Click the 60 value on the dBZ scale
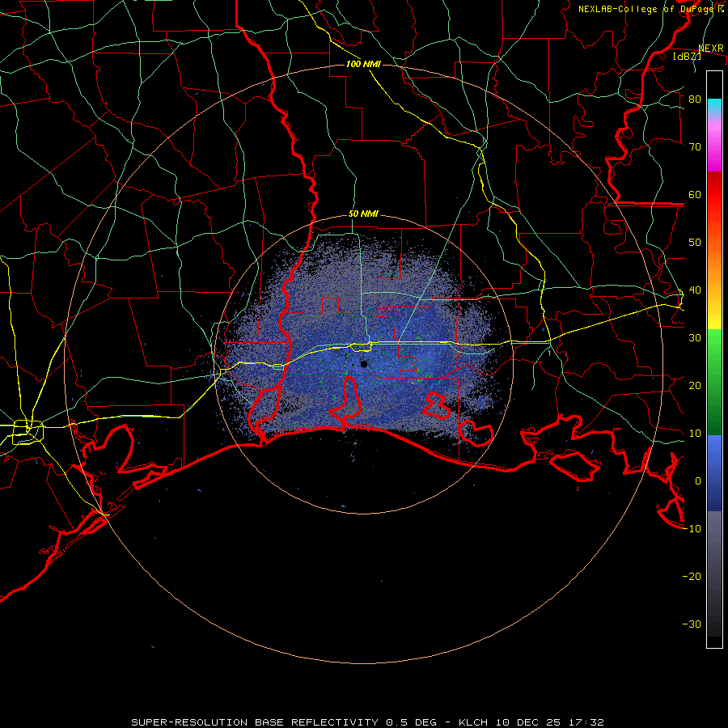Screen dimensions: 728x728 tap(695, 194)
